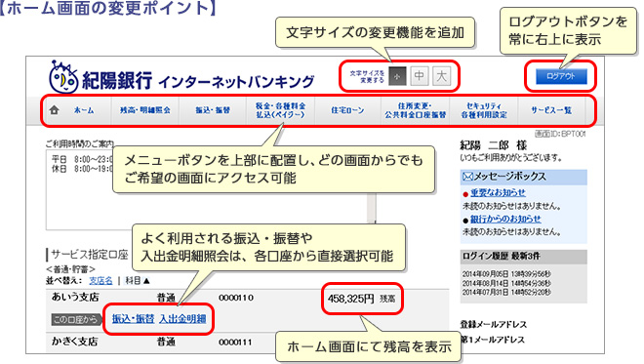Click the 第1メールアドレス label
Screen dimensions: 644x364
coord(492,340)
